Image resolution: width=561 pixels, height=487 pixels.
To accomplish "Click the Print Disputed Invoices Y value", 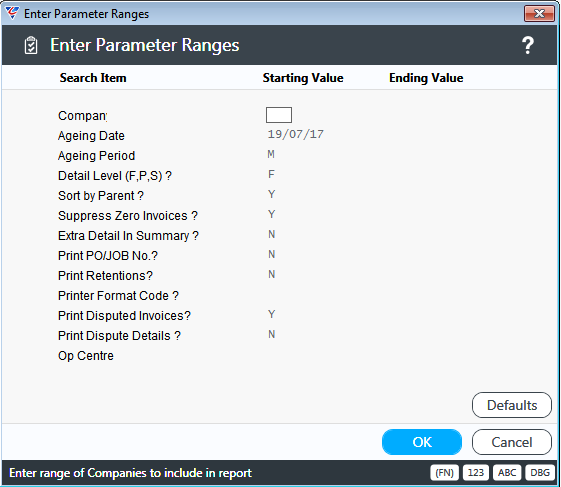I will click(x=272, y=314).
